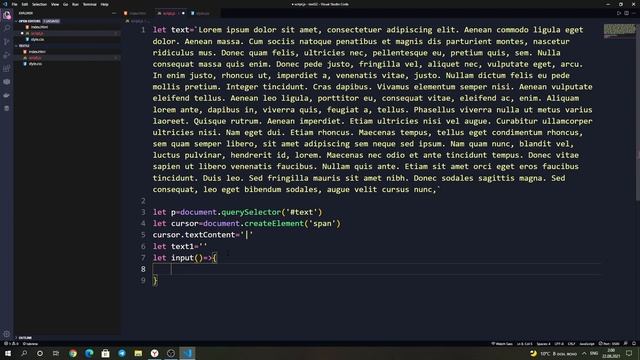Click the Spaces: 4 indentation setting
This screenshot has width=640, height=360.
click(x=543, y=344)
